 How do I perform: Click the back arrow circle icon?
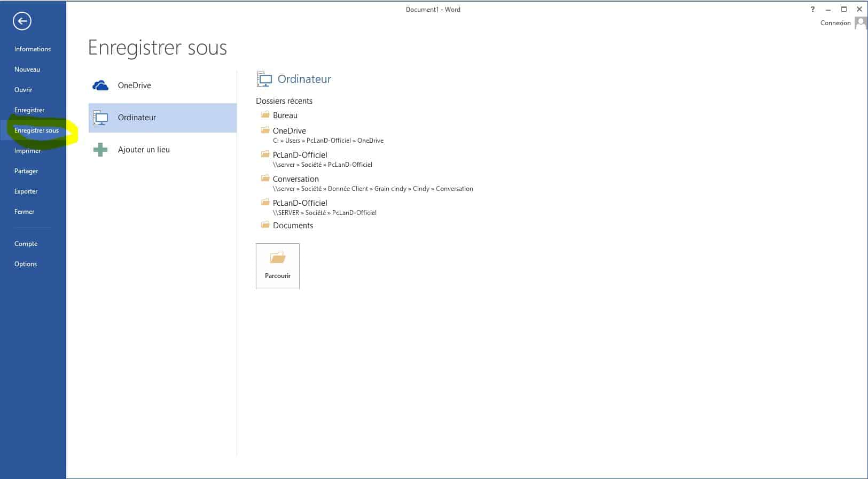22,21
